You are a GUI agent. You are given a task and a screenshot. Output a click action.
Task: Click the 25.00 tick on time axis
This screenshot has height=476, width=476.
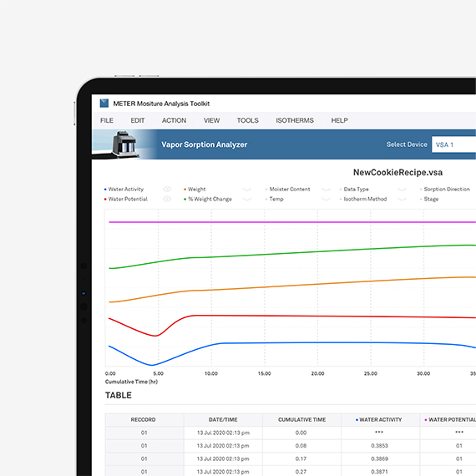pyautogui.click(x=371, y=373)
